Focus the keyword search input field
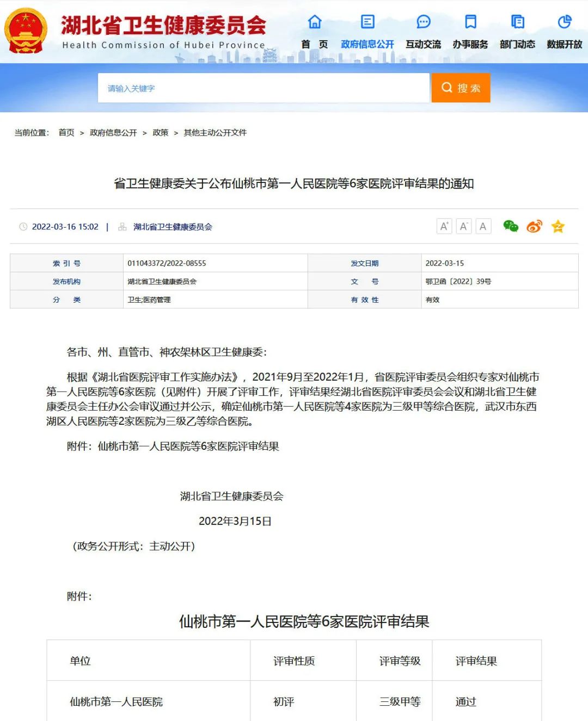Image resolution: width=588 pixels, height=721 pixels. (264, 88)
